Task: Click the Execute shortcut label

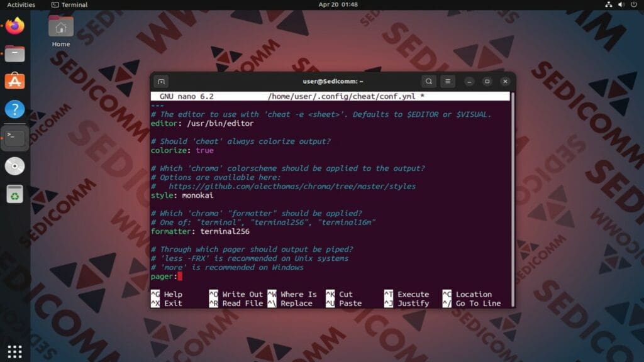Action: [x=413, y=294]
